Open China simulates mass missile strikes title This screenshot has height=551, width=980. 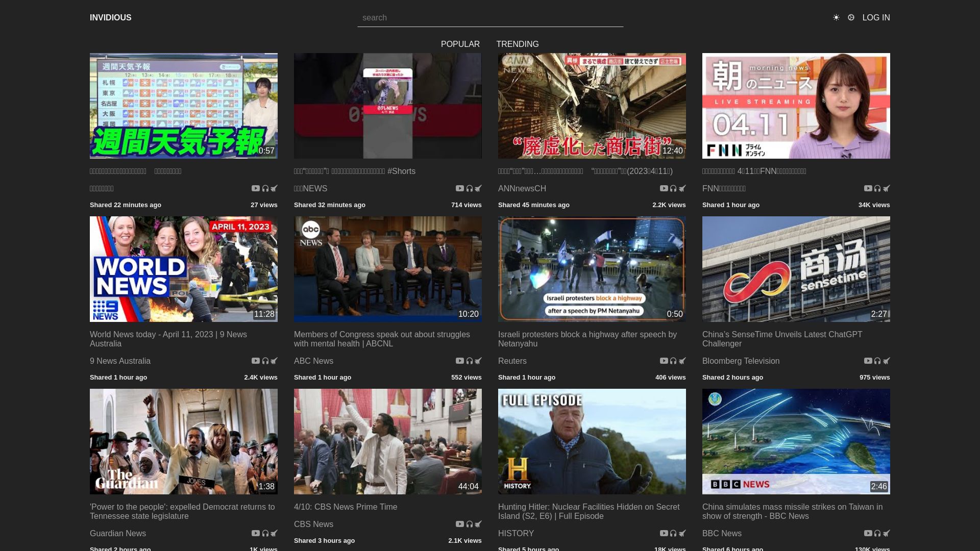click(792, 512)
